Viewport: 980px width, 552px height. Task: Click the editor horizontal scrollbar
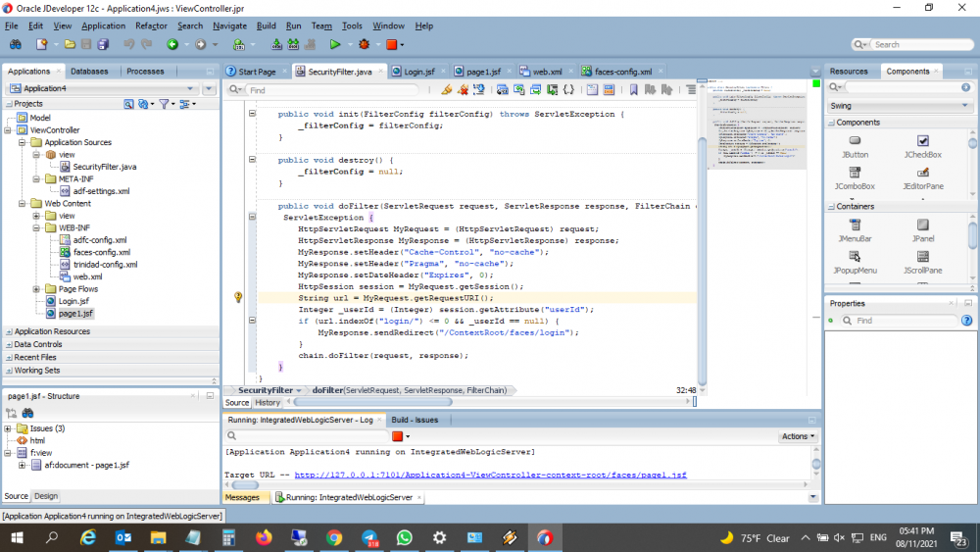click(x=372, y=403)
